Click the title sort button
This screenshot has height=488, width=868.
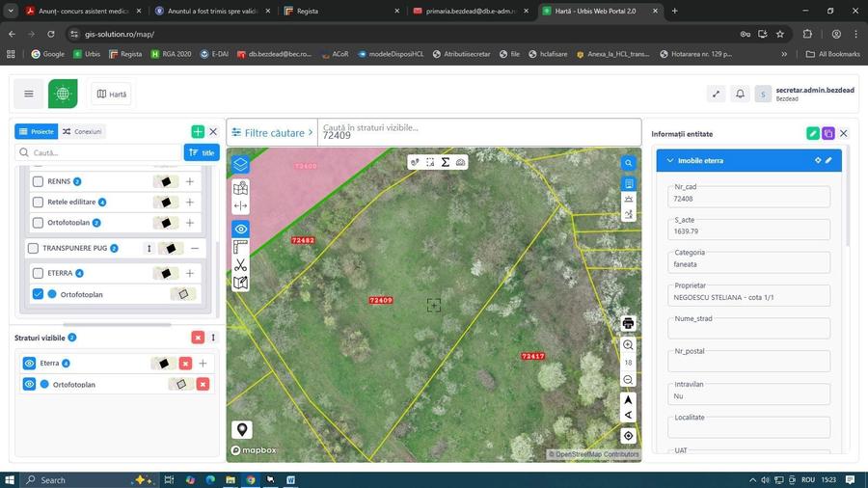tap(202, 152)
